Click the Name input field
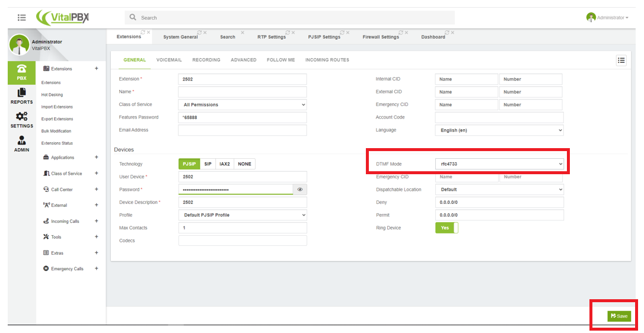This screenshot has height=333, width=644. 243,92
